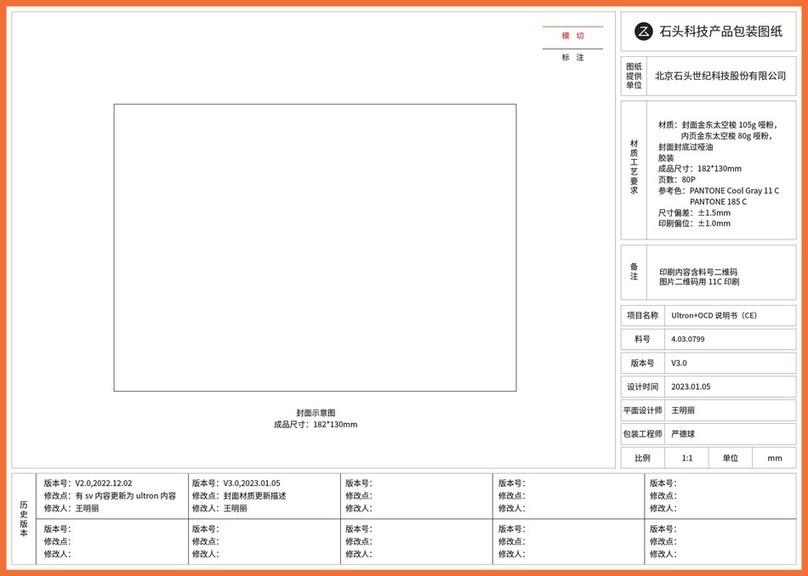This screenshot has height=576, width=808.
Task: Click the "备注" label cell
Action: pyautogui.click(x=634, y=272)
